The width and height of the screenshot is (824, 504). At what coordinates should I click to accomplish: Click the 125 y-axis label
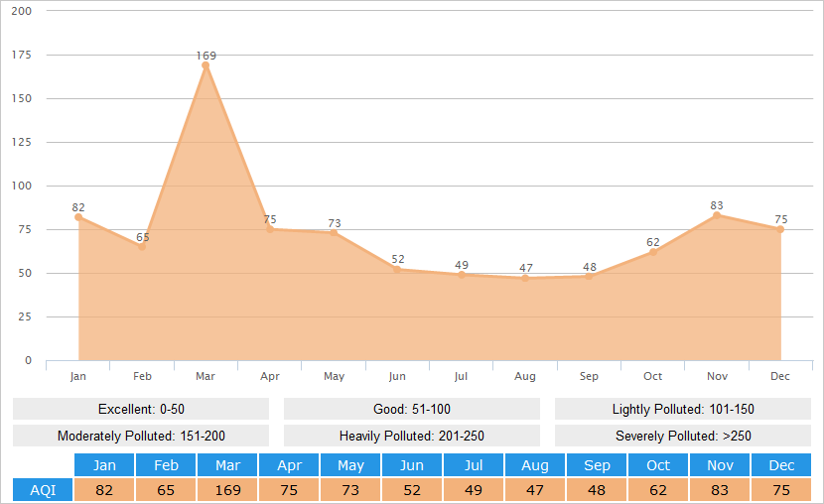[x=22, y=142]
